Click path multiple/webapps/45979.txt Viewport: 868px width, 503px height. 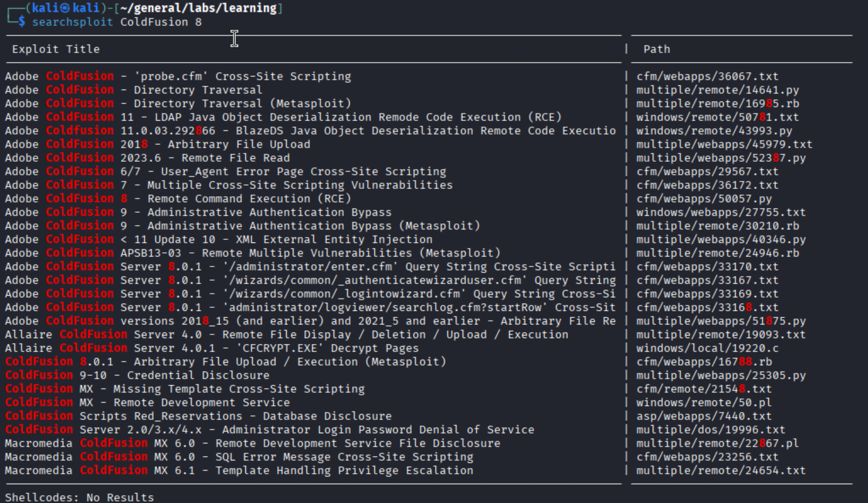pyautogui.click(x=724, y=144)
